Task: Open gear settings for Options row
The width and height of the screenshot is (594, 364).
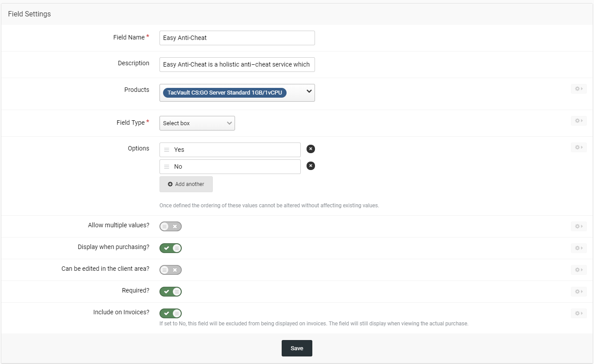Action: [578, 147]
